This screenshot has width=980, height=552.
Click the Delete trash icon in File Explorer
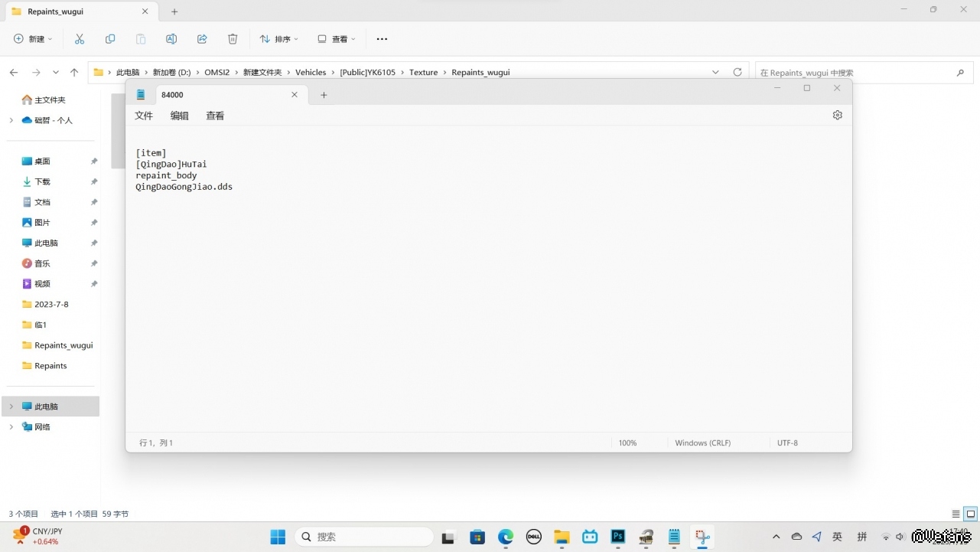tap(233, 39)
